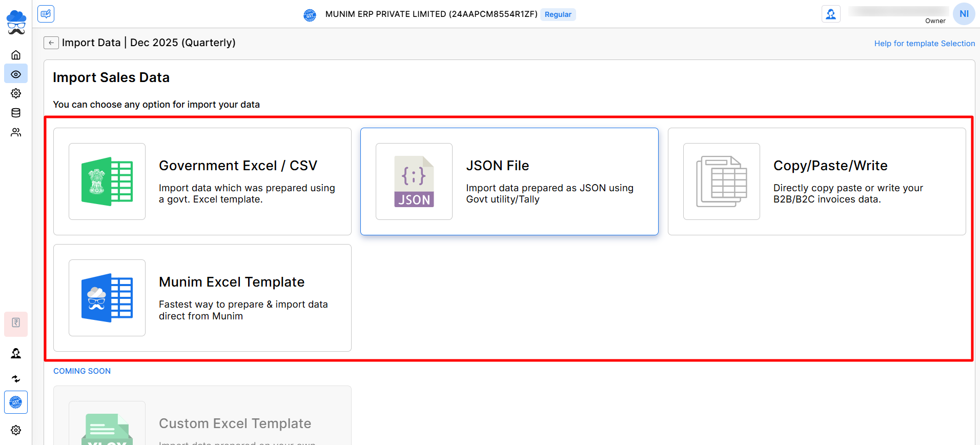This screenshot has width=980, height=445.
Task: Pick the Copy/Paste/Write import option
Action: point(816,181)
